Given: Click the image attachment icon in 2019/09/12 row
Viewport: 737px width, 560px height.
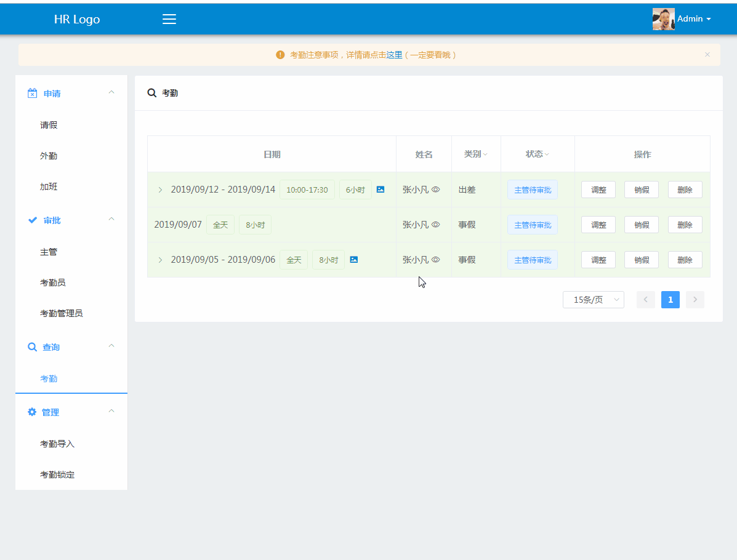Looking at the screenshot, I should pyautogui.click(x=381, y=190).
